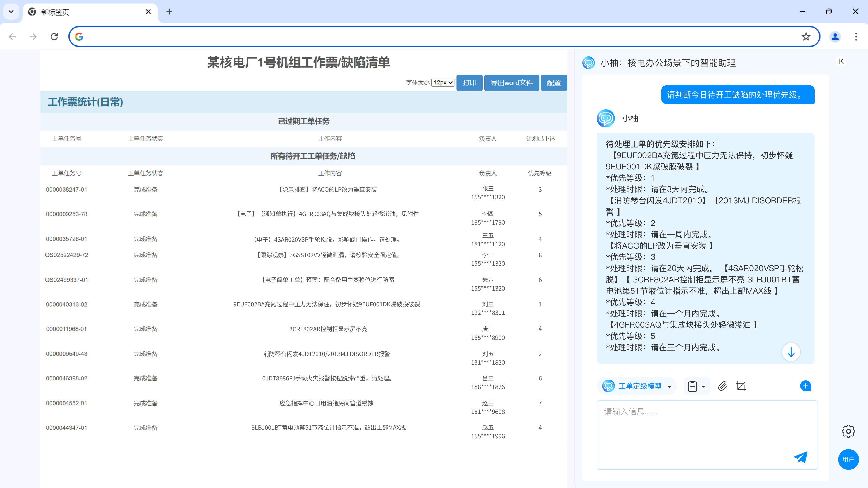
Task: Select the 新标签页 browser tab
Action: [90, 12]
